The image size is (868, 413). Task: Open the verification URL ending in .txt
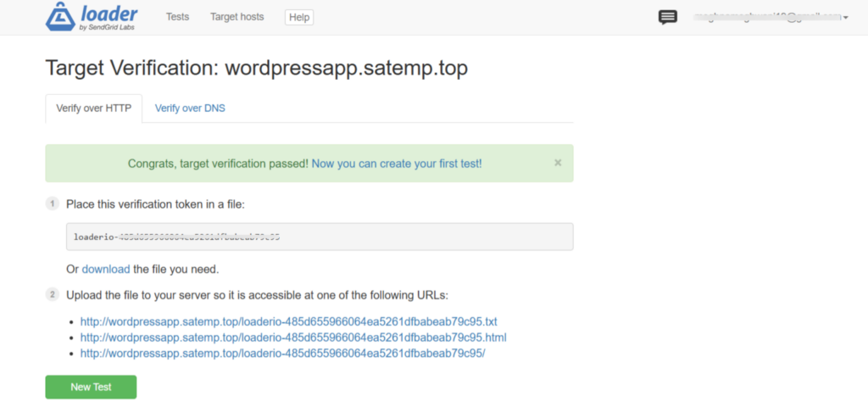(x=288, y=321)
